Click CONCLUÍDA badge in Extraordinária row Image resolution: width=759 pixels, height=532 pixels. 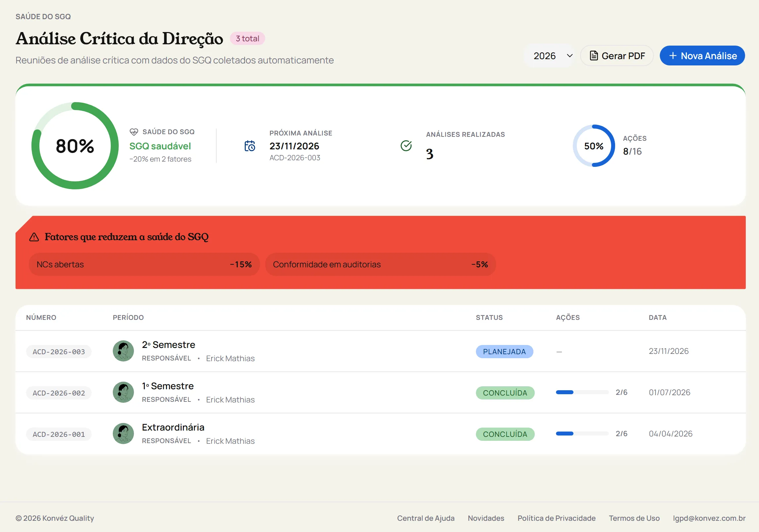[505, 434]
